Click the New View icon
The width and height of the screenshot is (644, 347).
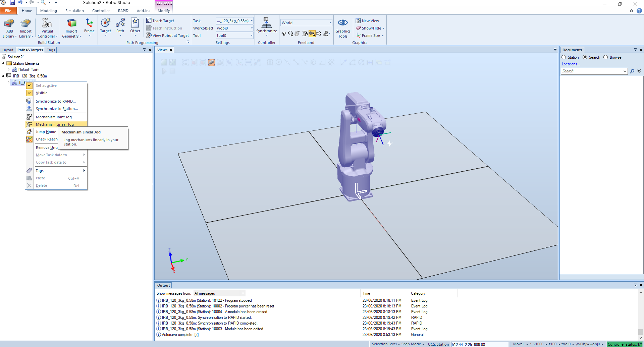(358, 21)
